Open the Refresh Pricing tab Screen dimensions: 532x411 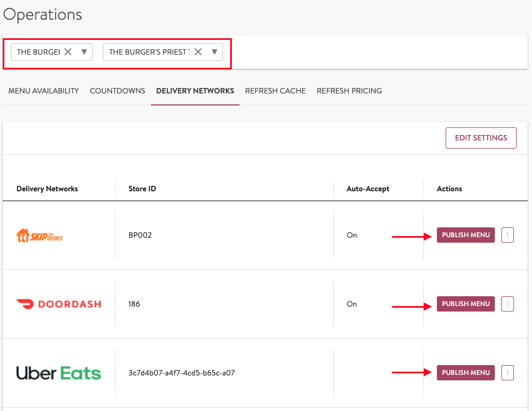tap(349, 91)
